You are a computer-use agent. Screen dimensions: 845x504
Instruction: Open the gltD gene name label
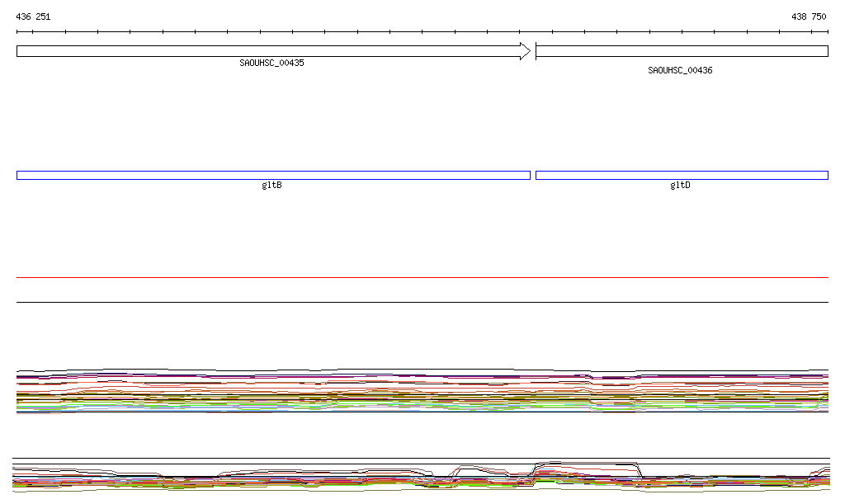click(x=680, y=186)
